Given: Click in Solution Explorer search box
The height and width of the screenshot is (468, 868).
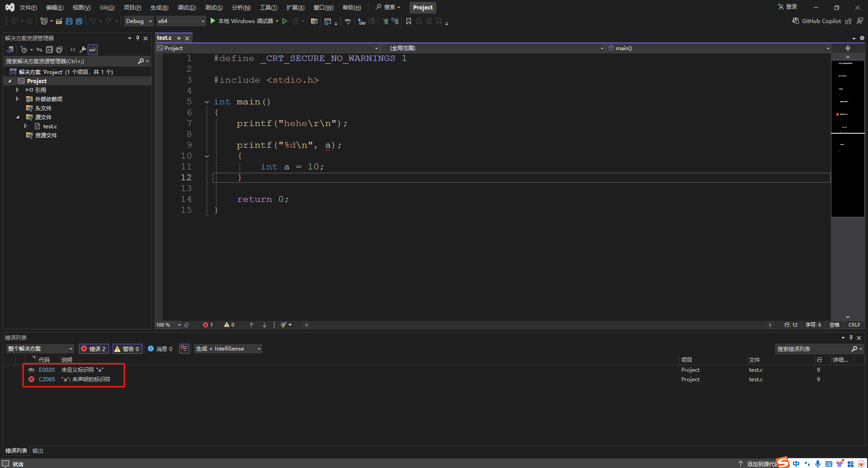Looking at the screenshot, I should tap(77, 61).
